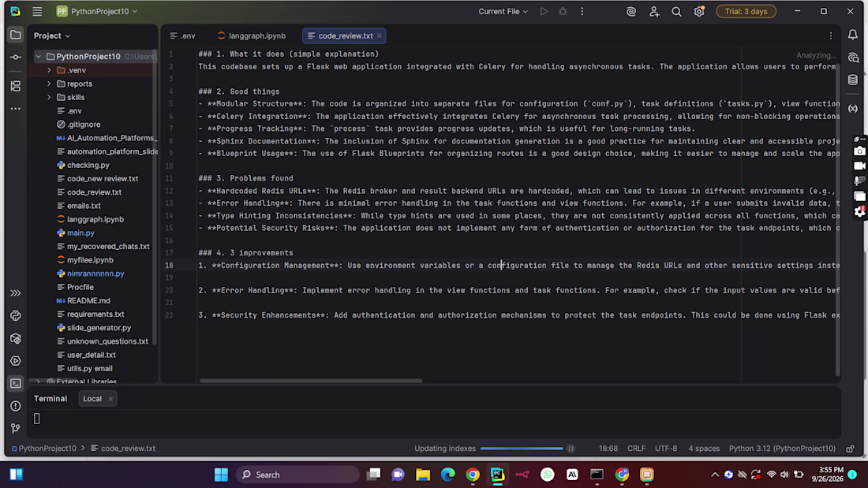
Task: Open IDE settings gear
Action: coord(699,11)
